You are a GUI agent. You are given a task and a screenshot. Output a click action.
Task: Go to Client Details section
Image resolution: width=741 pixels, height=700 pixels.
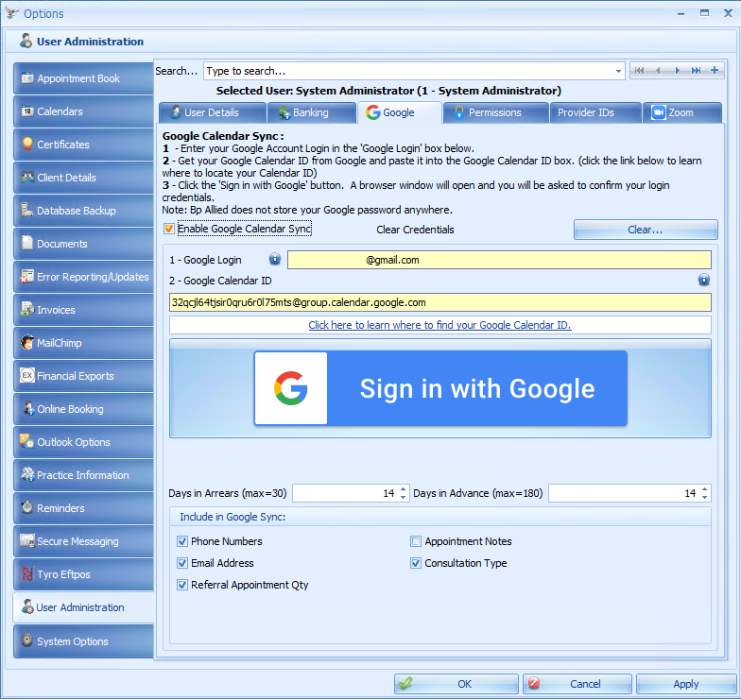(x=83, y=178)
